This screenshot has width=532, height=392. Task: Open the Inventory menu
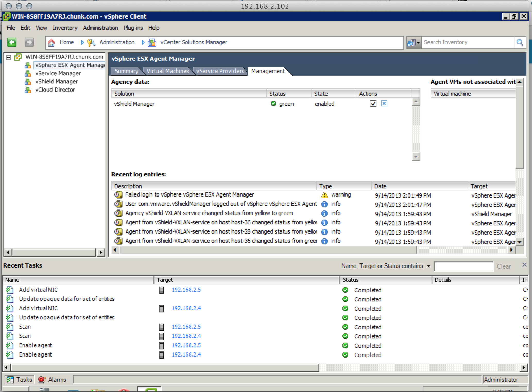[x=65, y=28]
